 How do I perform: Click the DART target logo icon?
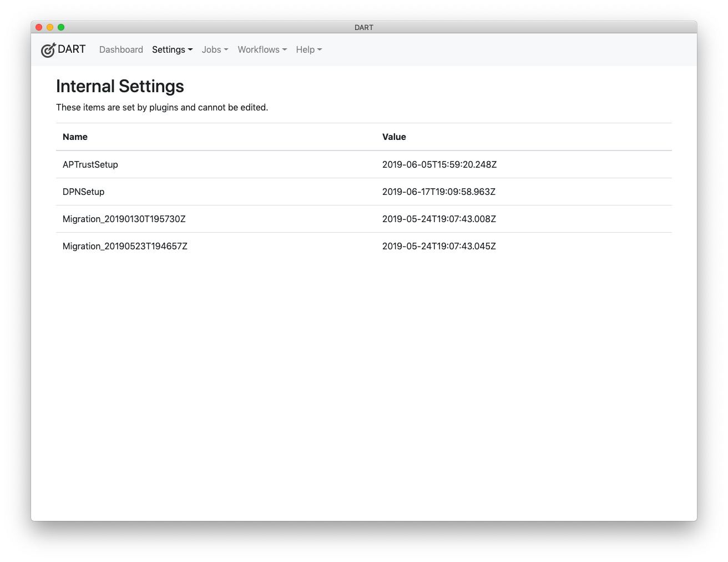tap(48, 49)
